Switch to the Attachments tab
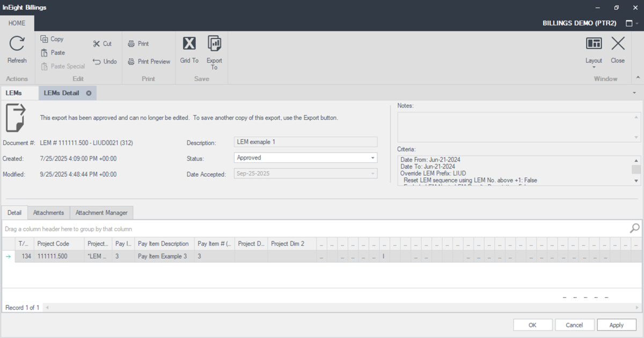Screen dimensions: 644x338 pyautogui.click(x=48, y=213)
